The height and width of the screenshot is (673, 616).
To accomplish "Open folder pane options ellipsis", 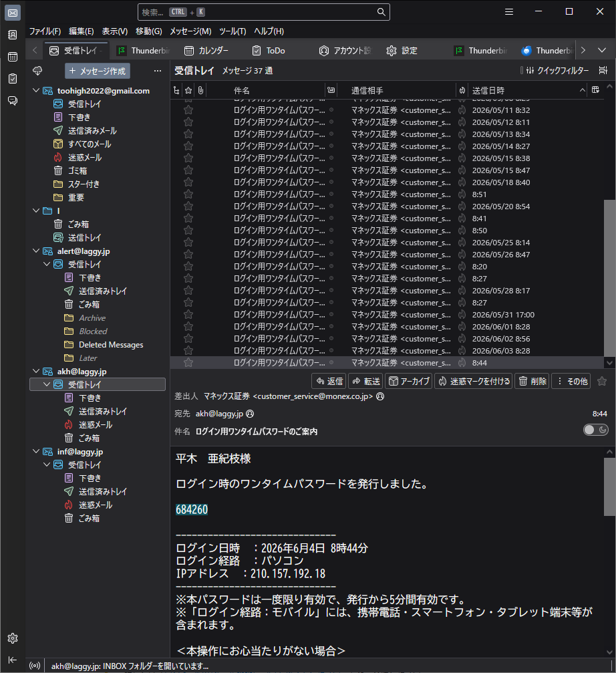I will (158, 71).
